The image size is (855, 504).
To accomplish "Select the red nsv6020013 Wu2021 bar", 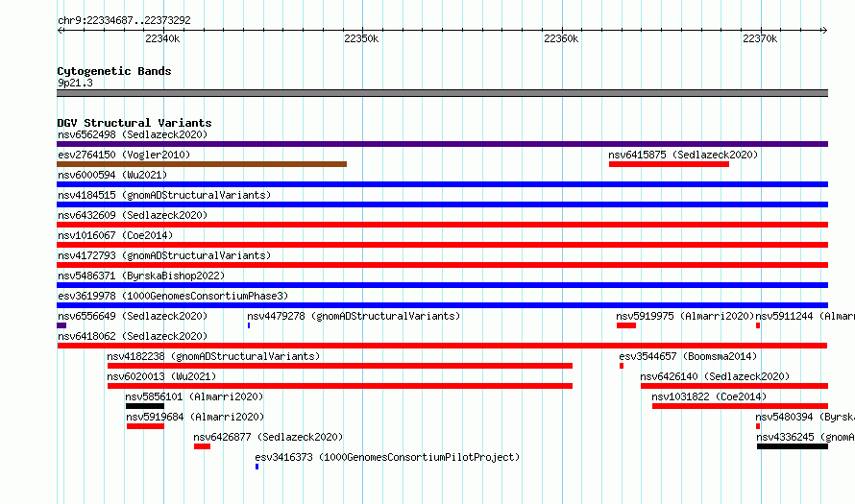I will coord(340,386).
